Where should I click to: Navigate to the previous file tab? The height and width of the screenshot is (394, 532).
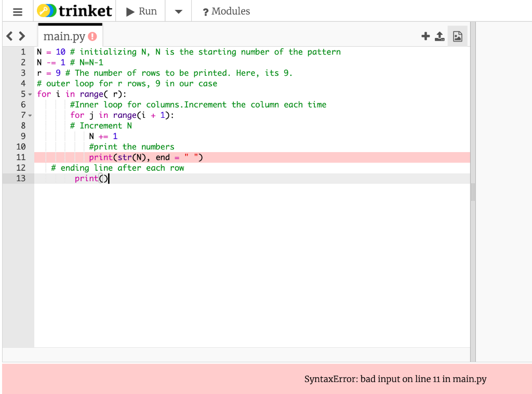[x=9, y=36]
